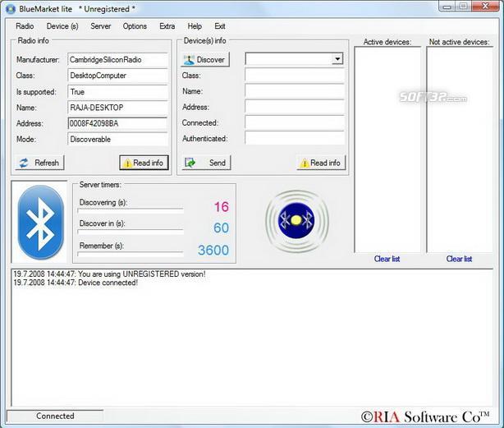The image size is (504, 428).
Task: Open the Options menu
Action: 135,26
